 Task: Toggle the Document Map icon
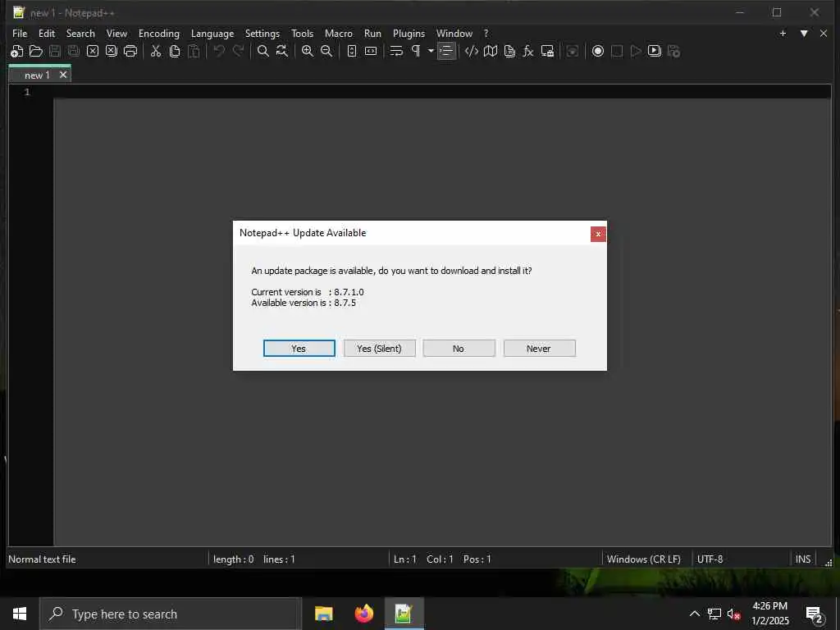point(491,52)
